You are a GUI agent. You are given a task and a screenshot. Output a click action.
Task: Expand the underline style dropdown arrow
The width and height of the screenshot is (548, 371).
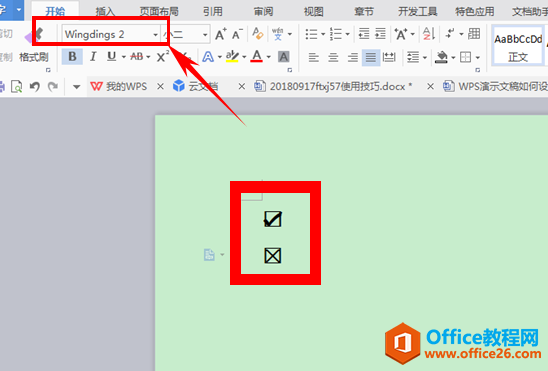(124, 57)
